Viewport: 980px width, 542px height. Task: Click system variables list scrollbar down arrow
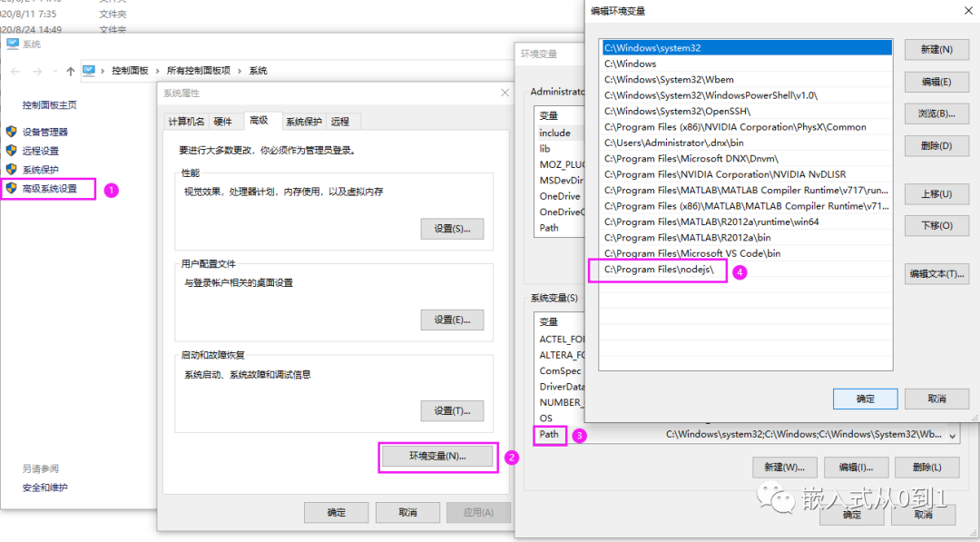(953, 436)
